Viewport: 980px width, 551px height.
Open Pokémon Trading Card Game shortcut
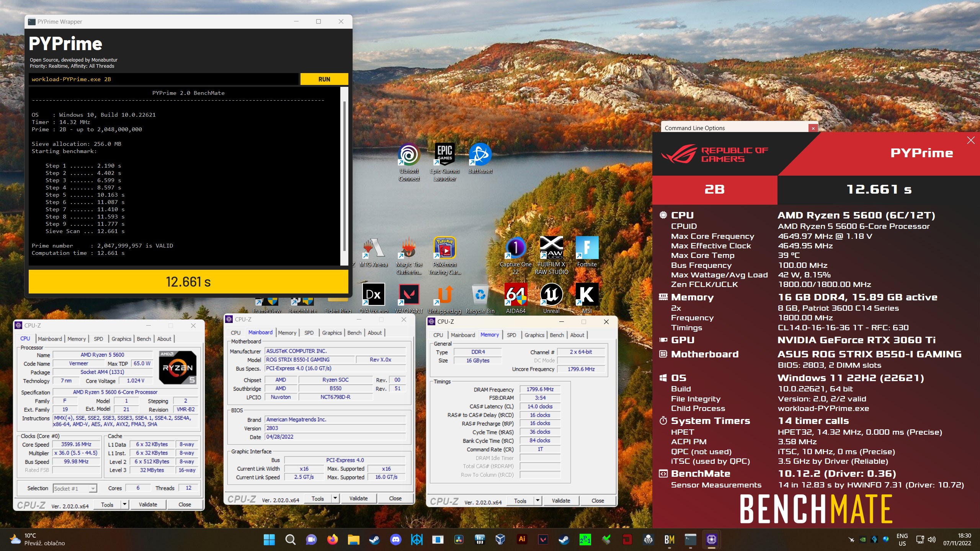(444, 256)
